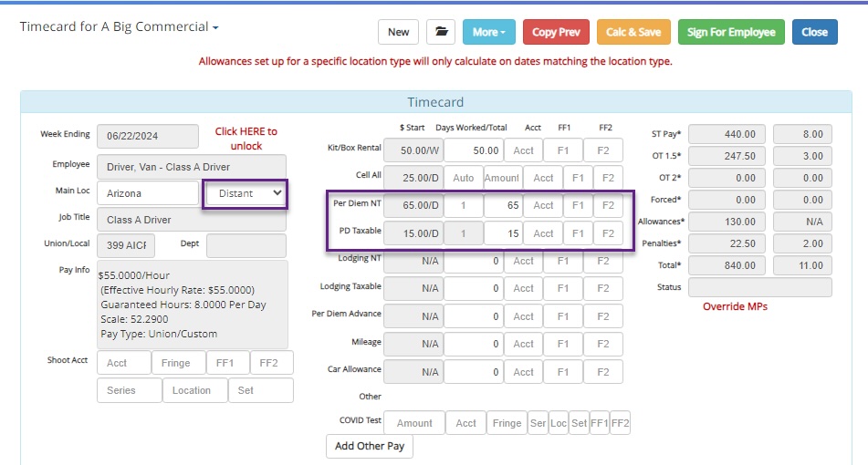Click ST Pay 440.00 field

[x=727, y=134]
